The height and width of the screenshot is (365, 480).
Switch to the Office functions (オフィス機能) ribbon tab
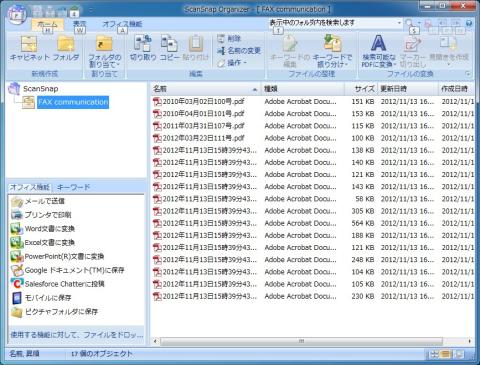click(122, 24)
